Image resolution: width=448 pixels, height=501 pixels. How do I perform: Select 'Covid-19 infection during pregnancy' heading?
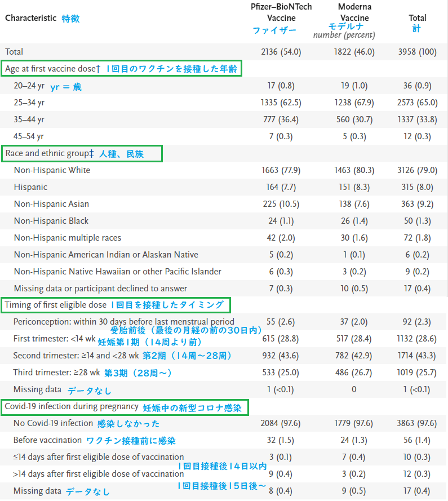[72, 406]
